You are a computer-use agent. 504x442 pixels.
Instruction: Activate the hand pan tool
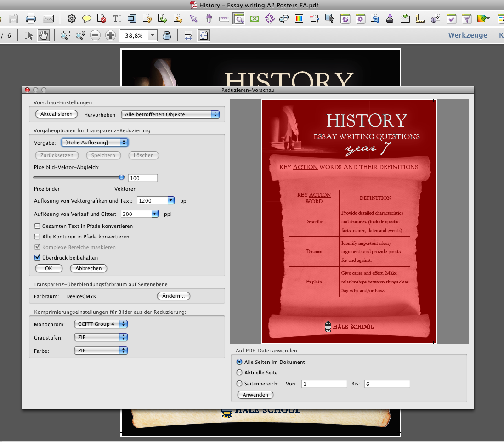tap(43, 35)
